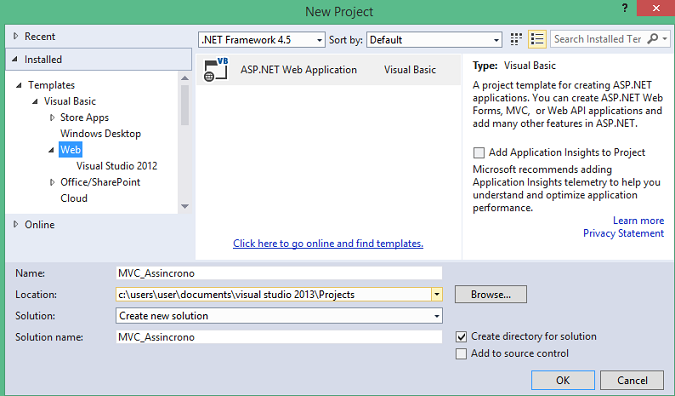Switch to small icons view
Image resolution: width=675 pixels, height=396 pixels.
(x=516, y=39)
